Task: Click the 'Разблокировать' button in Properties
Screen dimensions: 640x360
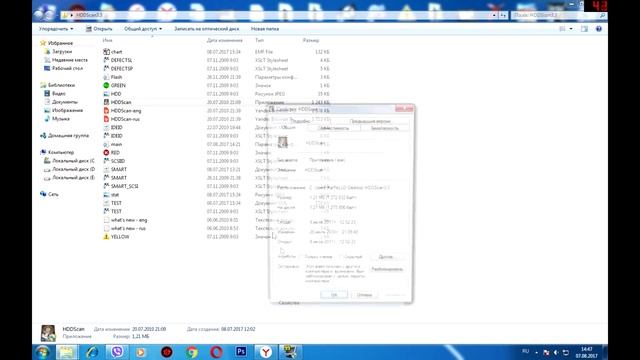Action: click(x=387, y=269)
